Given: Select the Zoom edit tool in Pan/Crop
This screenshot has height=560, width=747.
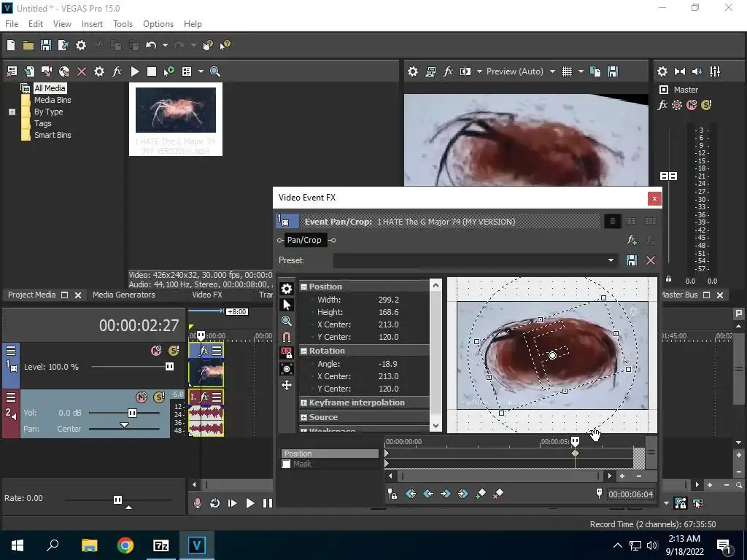Looking at the screenshot, I should (287, 321).
